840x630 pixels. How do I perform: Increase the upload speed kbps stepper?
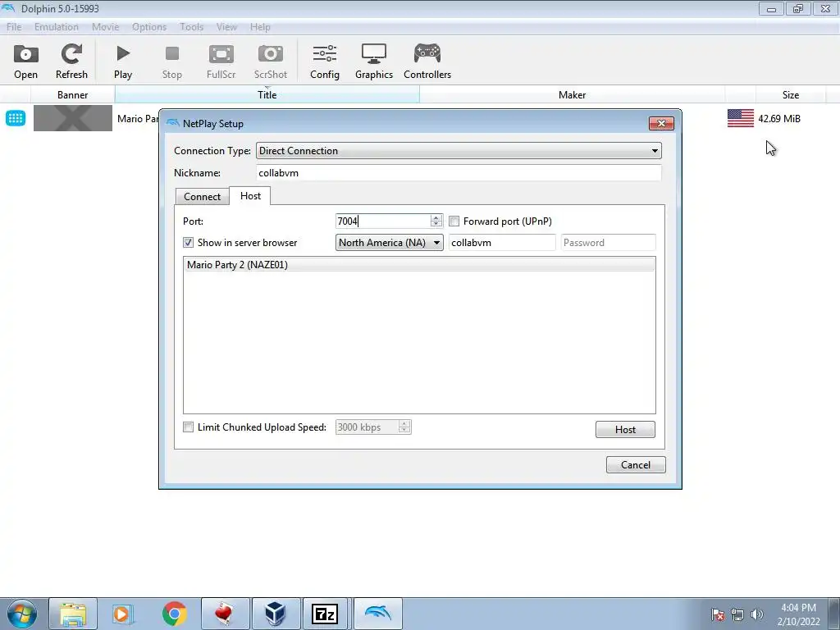pos(404,423)
